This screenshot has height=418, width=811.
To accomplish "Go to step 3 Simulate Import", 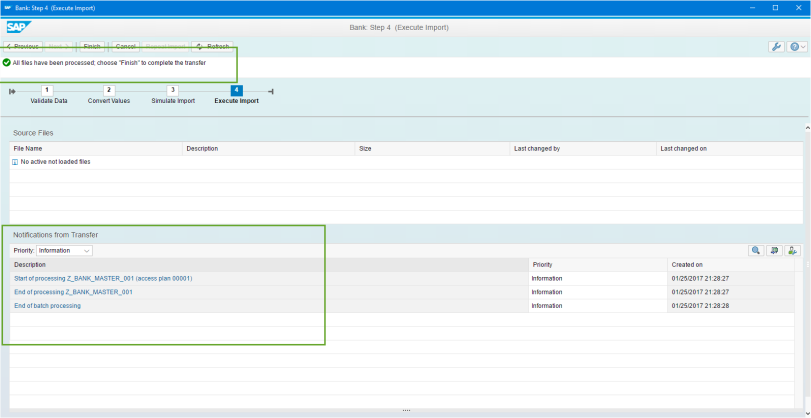I will [173, 90].
